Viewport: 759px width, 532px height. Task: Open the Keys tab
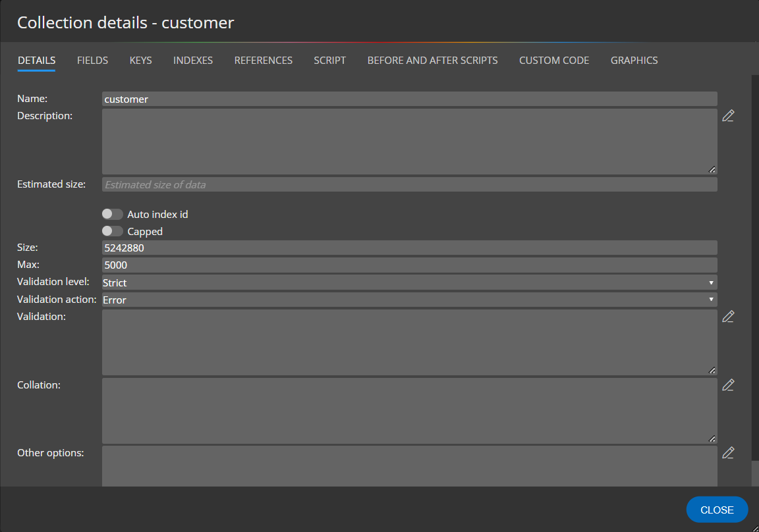tap(140, 61)
